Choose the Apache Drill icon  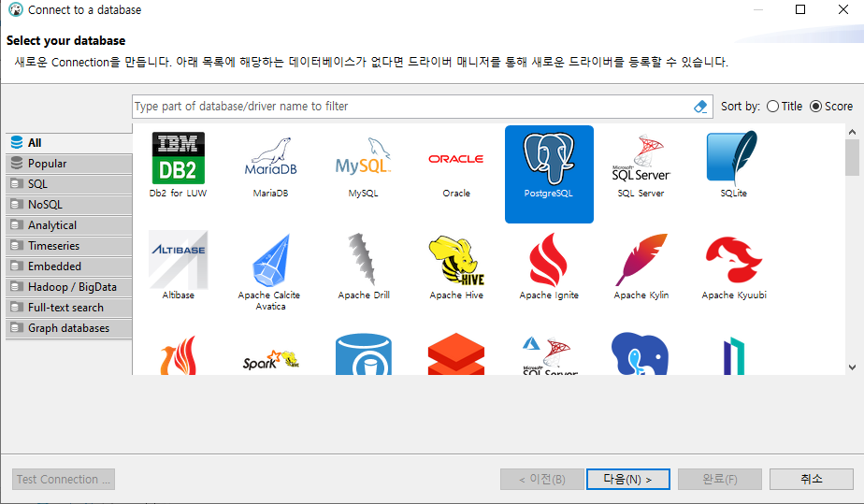coord(363,259)
